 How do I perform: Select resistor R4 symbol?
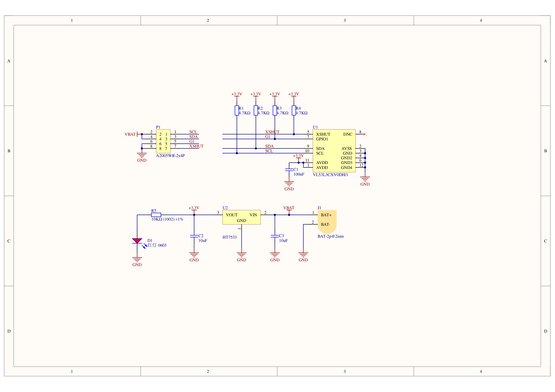tap(294, 110)
